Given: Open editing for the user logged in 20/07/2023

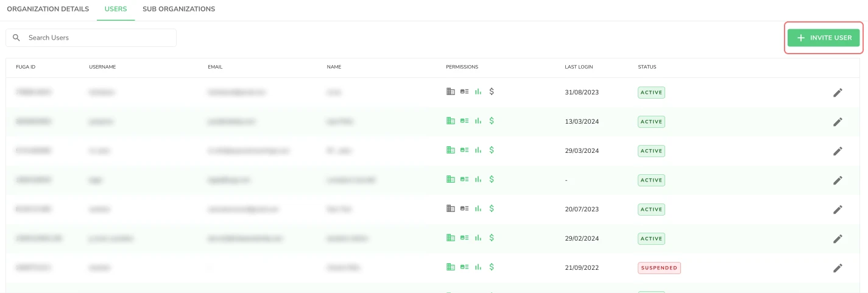Looking at the screenshot, I should point(838,210).
